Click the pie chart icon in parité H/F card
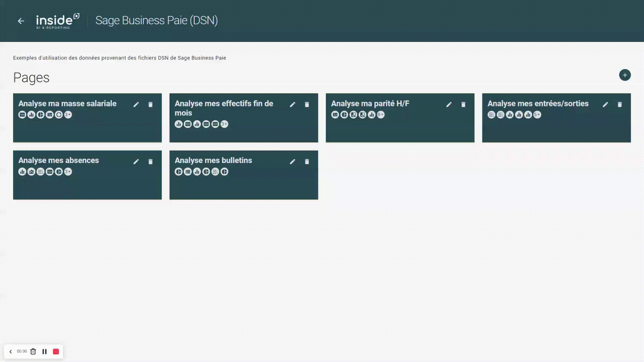Viewport: 644px width, 362px height. point(344,115)
